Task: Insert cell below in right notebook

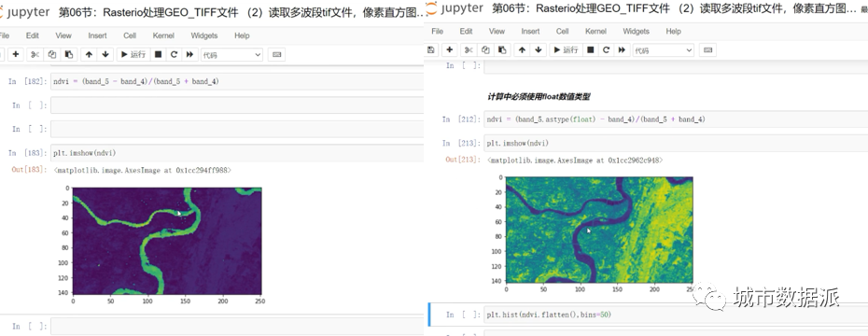Action: pyautogui.click(x=450, y=49)
